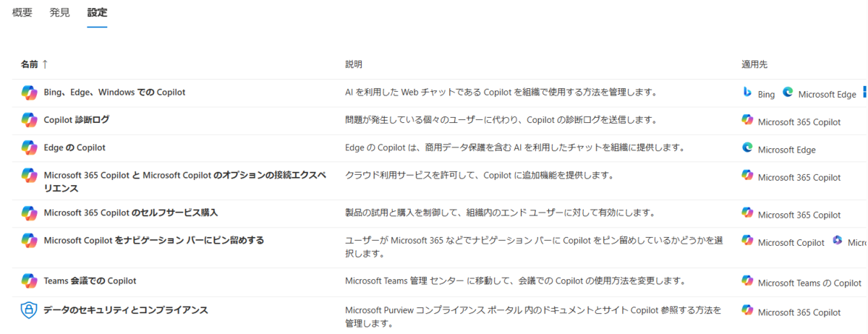Click description 'Edge の Copilot は、商用データ保護'
This screenshot has width=868, height=334.
click(x=515, y=147)
